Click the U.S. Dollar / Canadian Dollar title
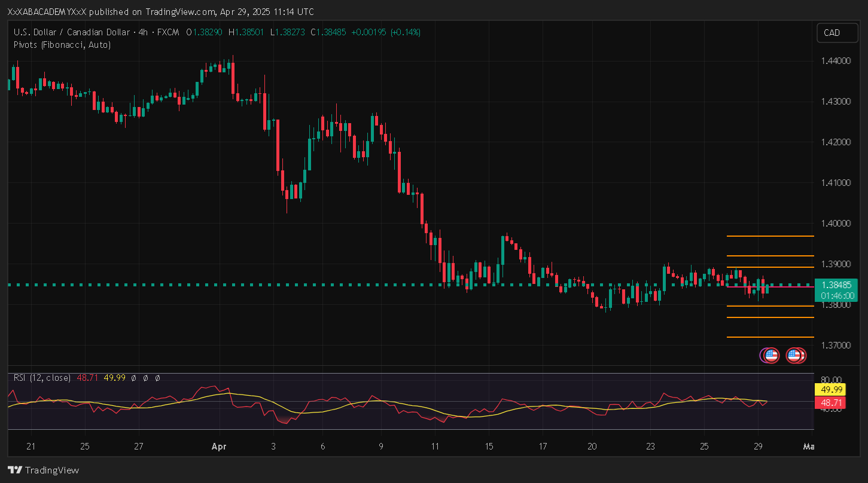This screenshot has height=483, width=868. (x=73, y=32)
